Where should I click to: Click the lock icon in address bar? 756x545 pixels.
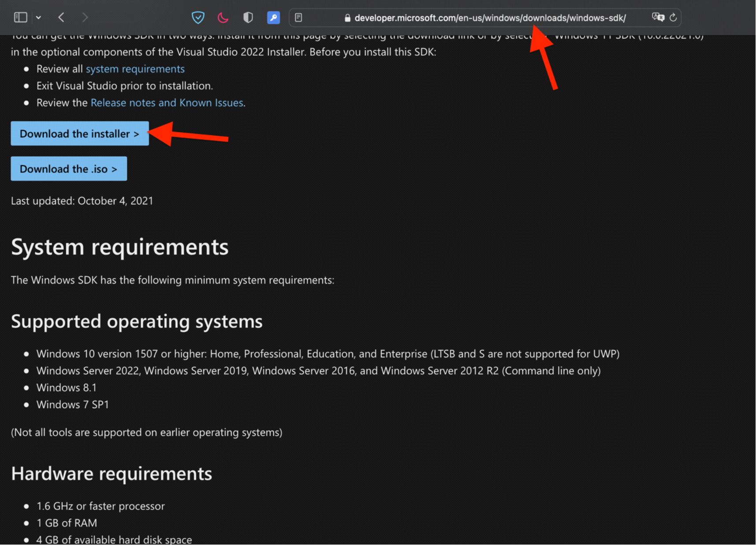click(347, 18)
